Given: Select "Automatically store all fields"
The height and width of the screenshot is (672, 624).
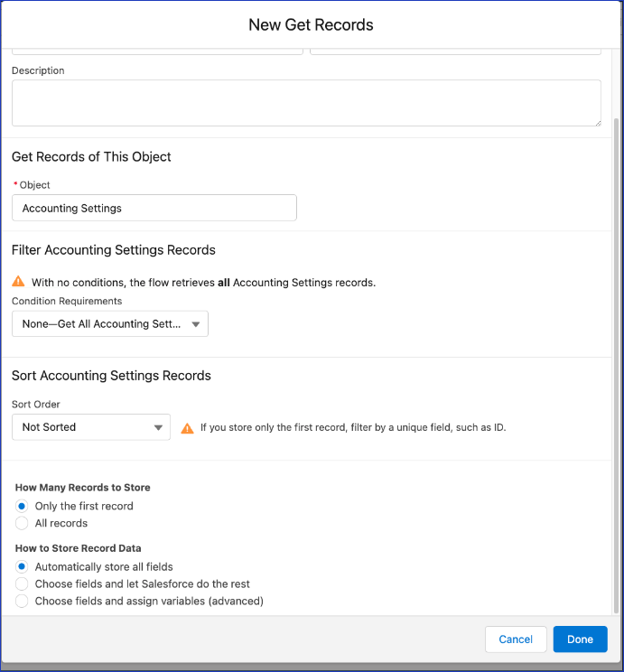Looking at the screenshot, I should pyautogui.click(x=22, y=566).
